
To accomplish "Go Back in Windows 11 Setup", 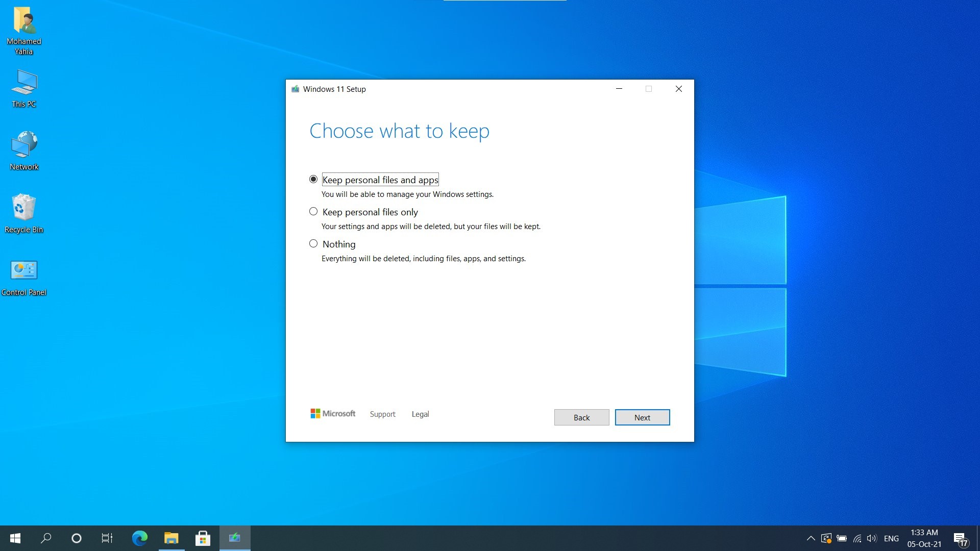I will tap(581, 417).
